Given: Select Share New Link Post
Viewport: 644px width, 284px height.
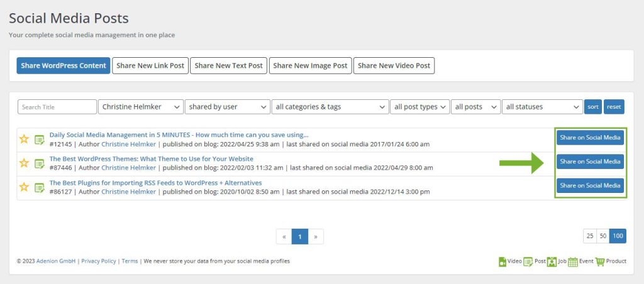Looking at the screenshot, I should coord(150,66).
